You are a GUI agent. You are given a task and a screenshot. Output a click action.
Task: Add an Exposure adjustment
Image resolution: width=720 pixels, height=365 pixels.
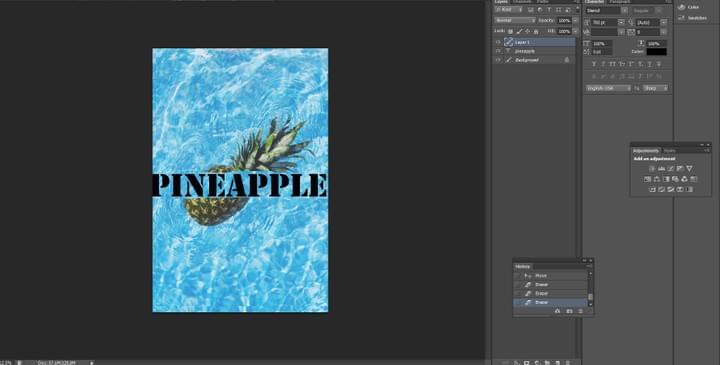[680, 169]
